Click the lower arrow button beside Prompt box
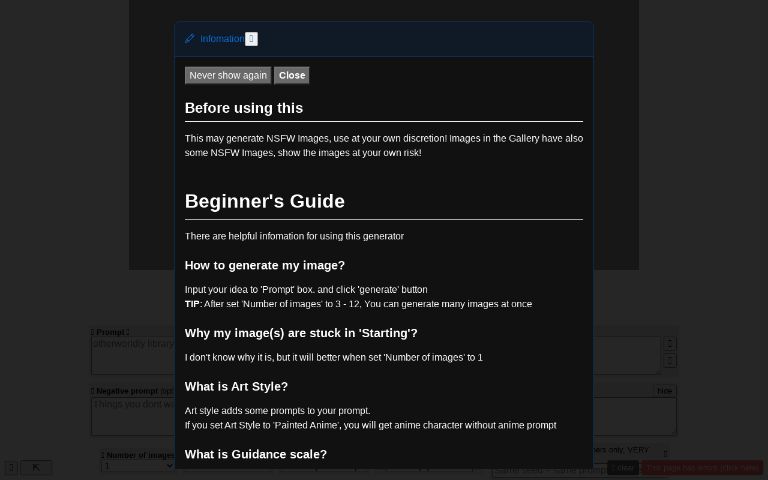Image resolution: width=768 pixels, height=480 pixels. (669, 361)
